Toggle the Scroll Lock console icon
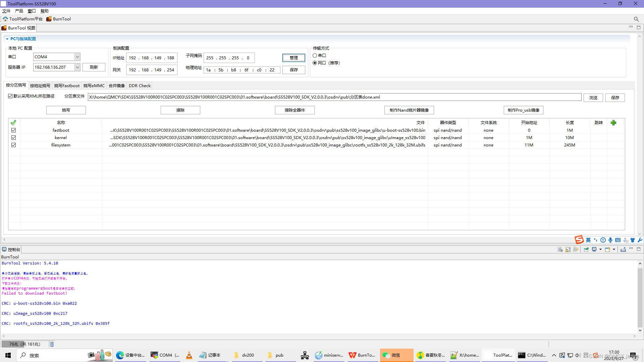Viewport: 644px width, 362px height. pyautogui.click(x=568, y=249)
